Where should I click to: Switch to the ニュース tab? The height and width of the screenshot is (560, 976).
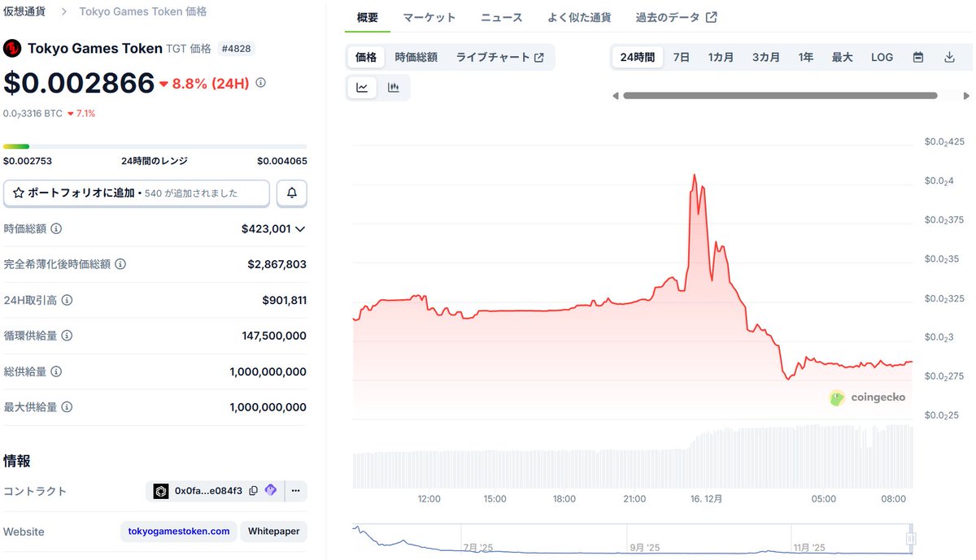pos(501,16)
